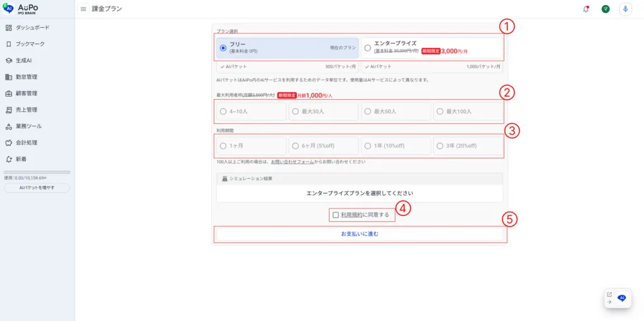Click the ダッシュボード grid icon
Viewport: 644px width, 321px height.
[9, 28]
